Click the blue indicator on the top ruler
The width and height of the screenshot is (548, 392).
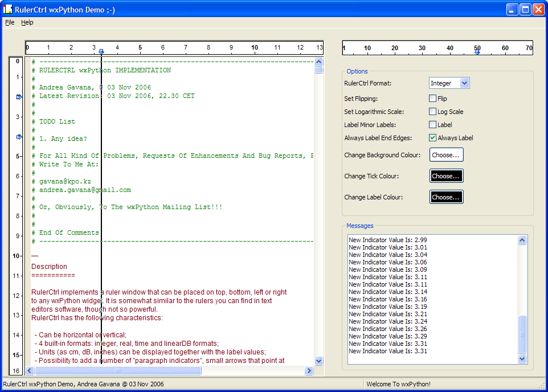pos(101,52)
